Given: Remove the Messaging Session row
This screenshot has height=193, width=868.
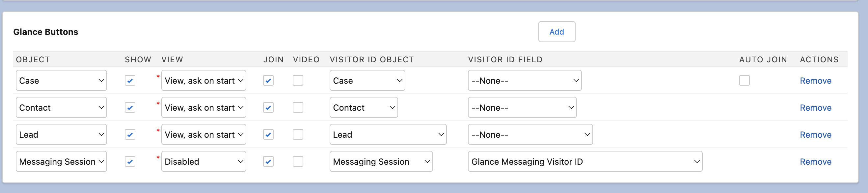Looking at the screenshot, I should click(x=815, y=161).
